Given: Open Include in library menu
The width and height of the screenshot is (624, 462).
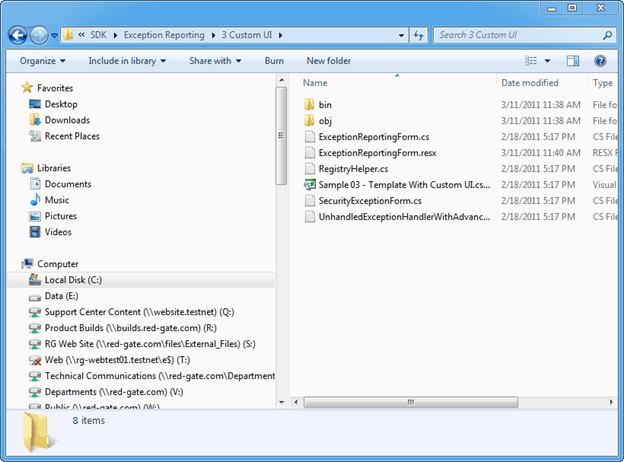Looking at the screenshot, I should pos(127,61).
